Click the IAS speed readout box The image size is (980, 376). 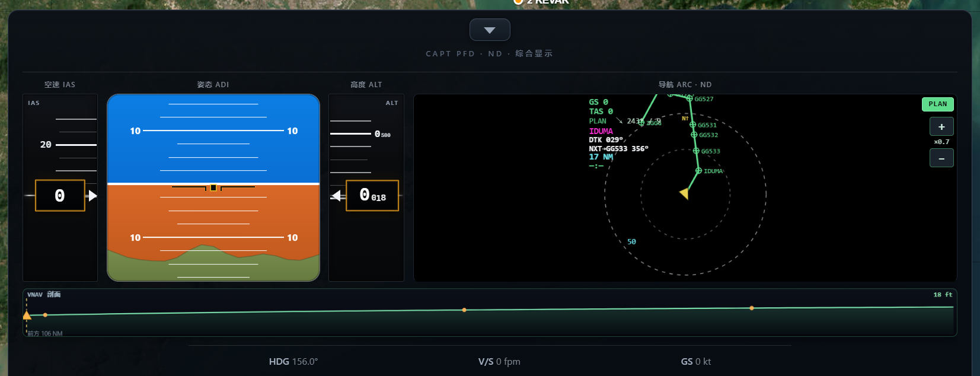60,196
